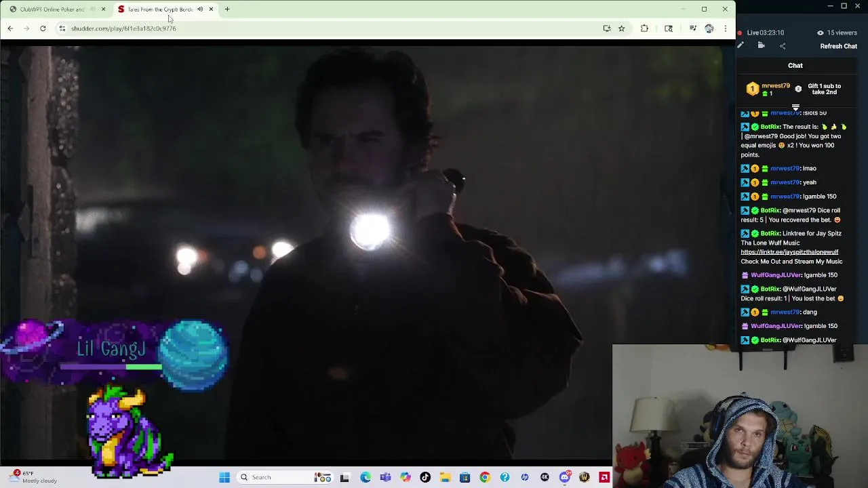Viewport: 868px width, 488px height.
Task: Click the verified badge on BotRix dice roll message
Action: tap(755, 210)
